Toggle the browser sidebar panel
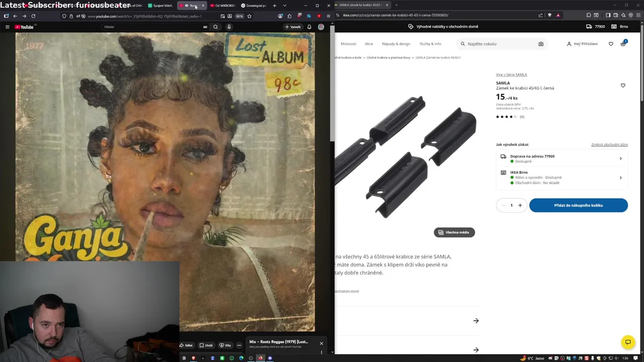This screenshot has height=362, width=644. point(608,15)
